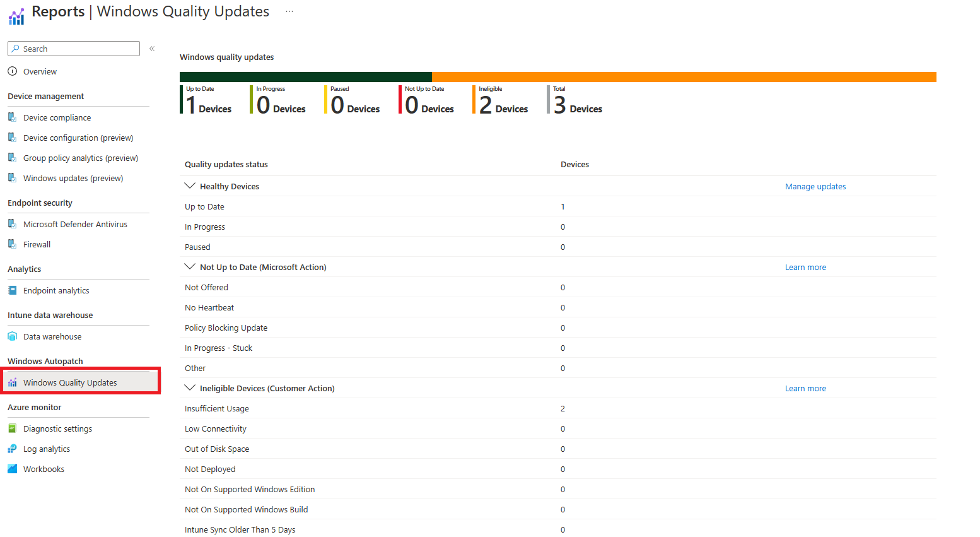Open Workbooks
This screenshot has width=980, height=537.
click(44, 469)
